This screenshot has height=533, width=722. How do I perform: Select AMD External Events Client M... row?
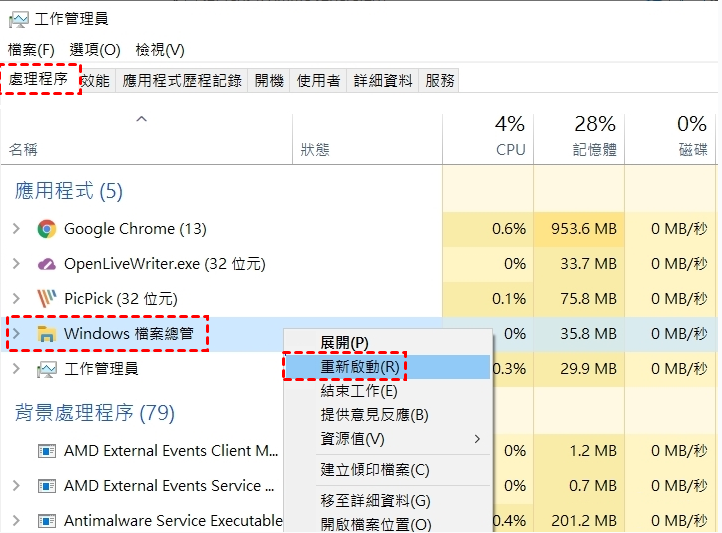[171, 451]
